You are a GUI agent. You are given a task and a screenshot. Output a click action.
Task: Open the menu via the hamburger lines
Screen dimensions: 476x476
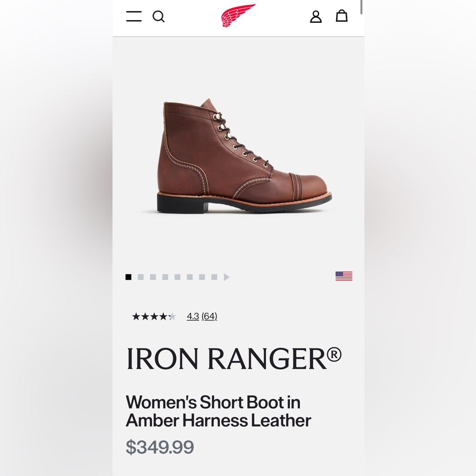(133, 17)
